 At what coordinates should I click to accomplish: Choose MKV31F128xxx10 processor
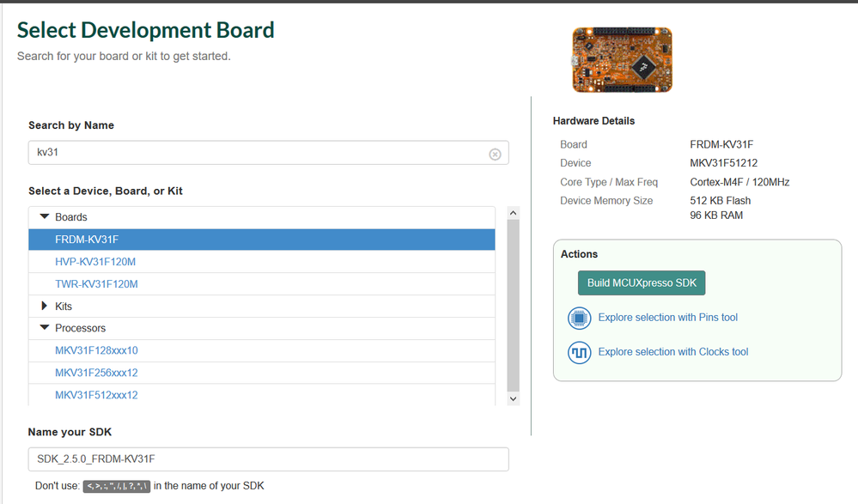96,350
